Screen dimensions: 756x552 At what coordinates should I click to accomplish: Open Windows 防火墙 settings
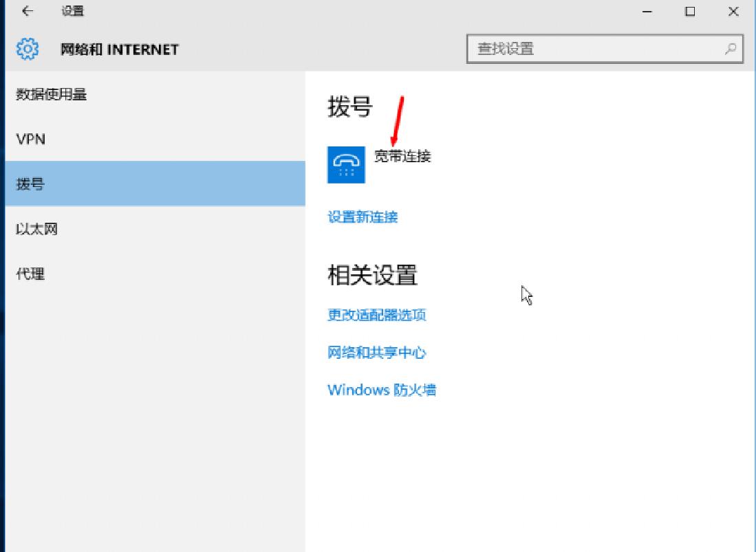(x=382, y=389)
